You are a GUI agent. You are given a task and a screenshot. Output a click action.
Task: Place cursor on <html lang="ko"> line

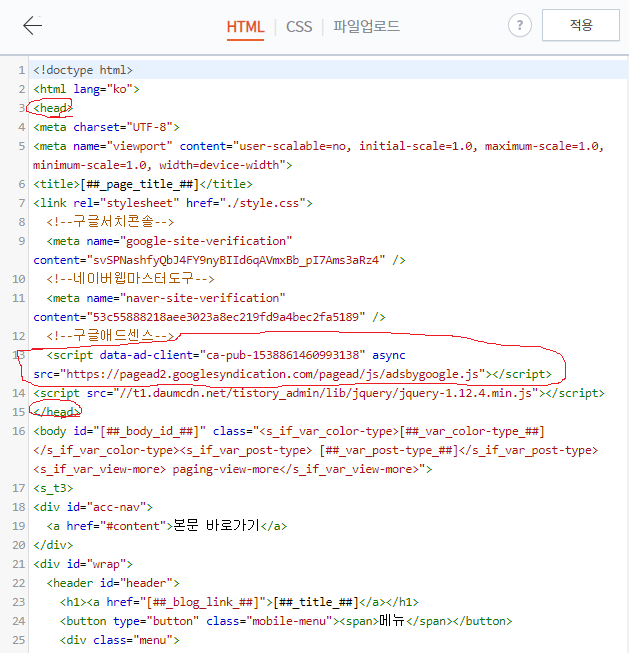click(86, 89)
